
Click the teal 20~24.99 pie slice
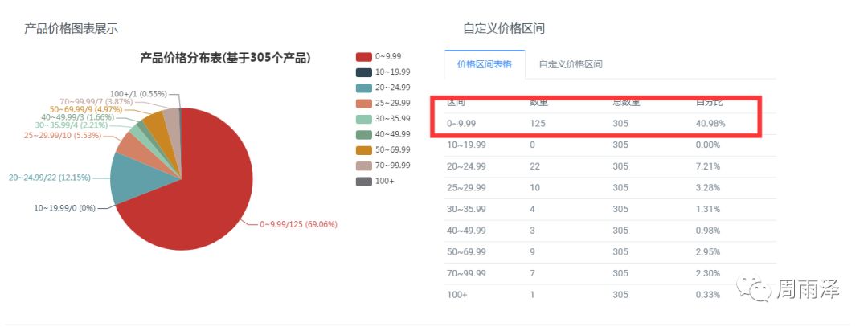(x=129, y=175)
